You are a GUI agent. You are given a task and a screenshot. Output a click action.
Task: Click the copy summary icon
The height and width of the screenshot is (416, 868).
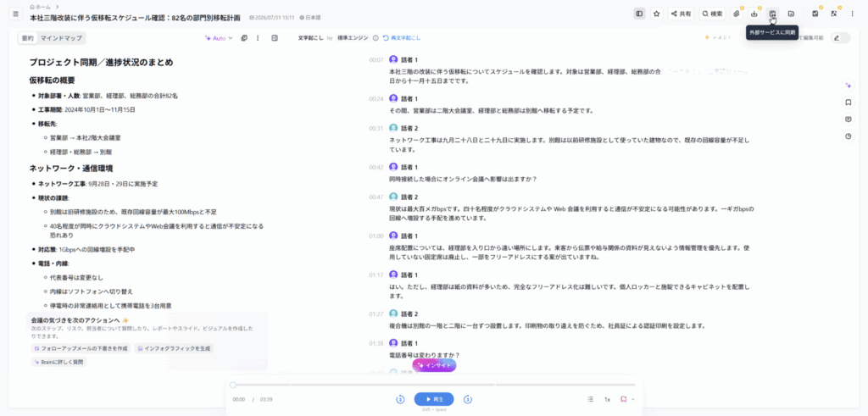pos(244,38)
